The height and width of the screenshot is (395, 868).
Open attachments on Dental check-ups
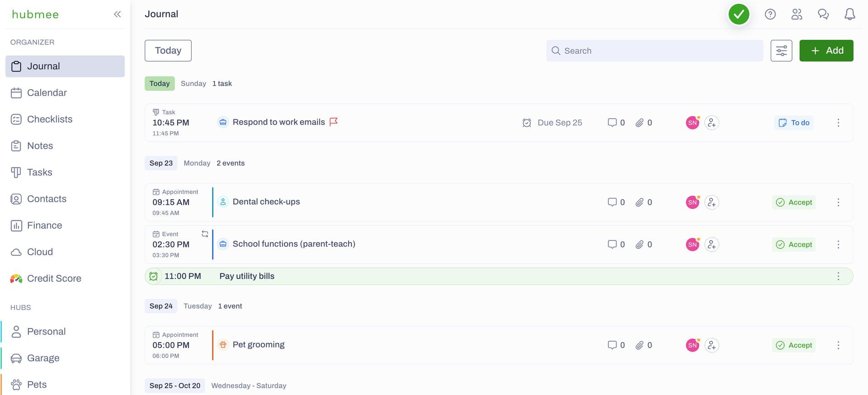[643, 202]
